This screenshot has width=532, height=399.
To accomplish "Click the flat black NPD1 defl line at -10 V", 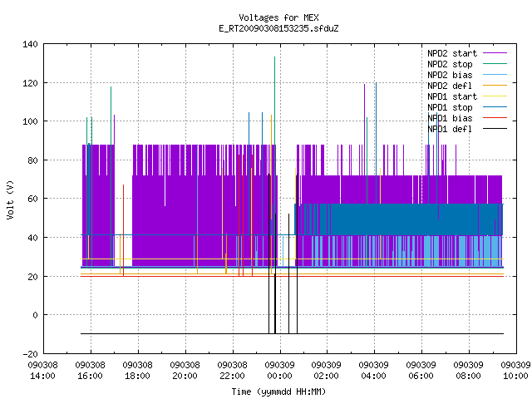I will (x=292, y=334).
